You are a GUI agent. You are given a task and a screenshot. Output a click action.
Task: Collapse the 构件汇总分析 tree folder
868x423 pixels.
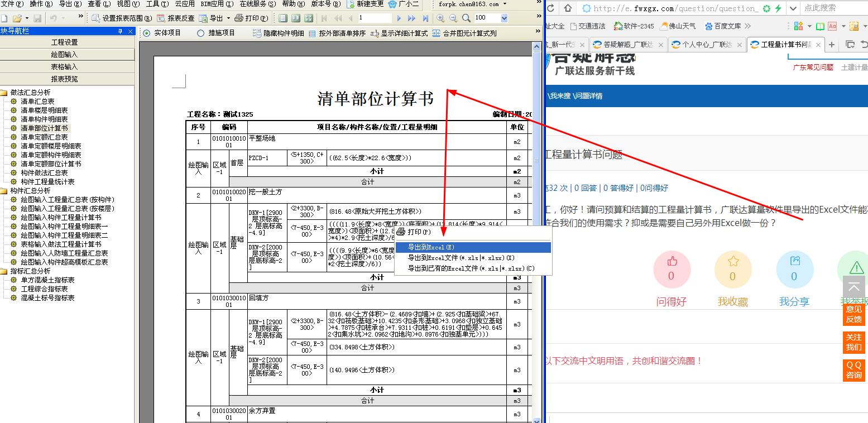[4, 191]
